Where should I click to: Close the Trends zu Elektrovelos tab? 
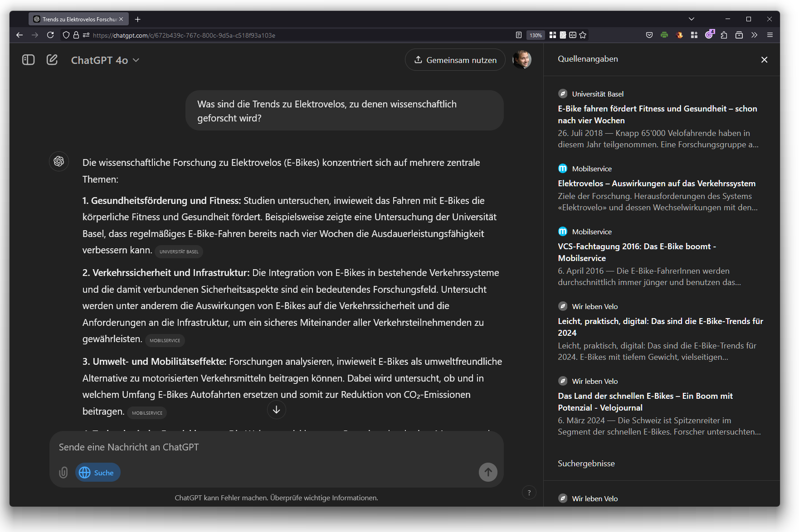point(121,19)
